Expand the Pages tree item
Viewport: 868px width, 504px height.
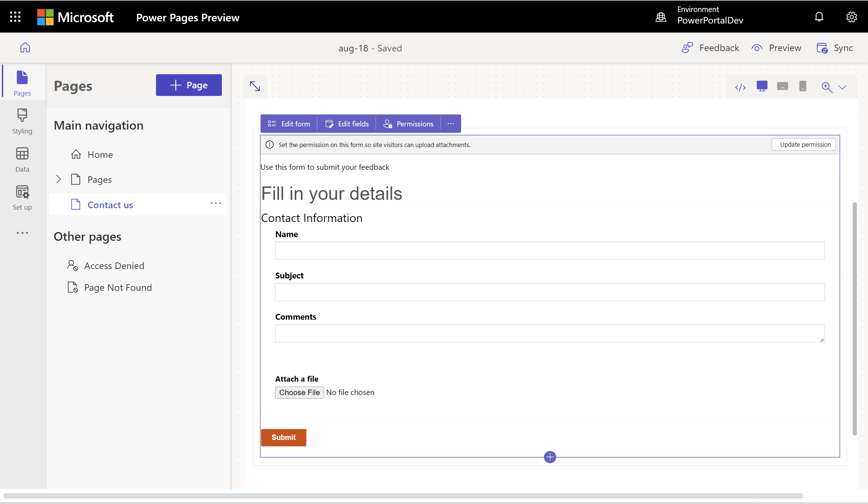click(58, 179)
